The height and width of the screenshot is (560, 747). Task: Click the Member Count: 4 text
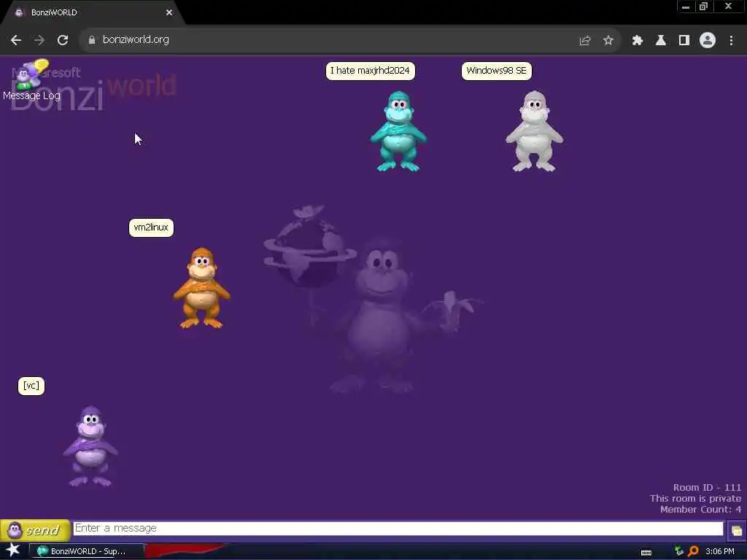click(700, 510)
